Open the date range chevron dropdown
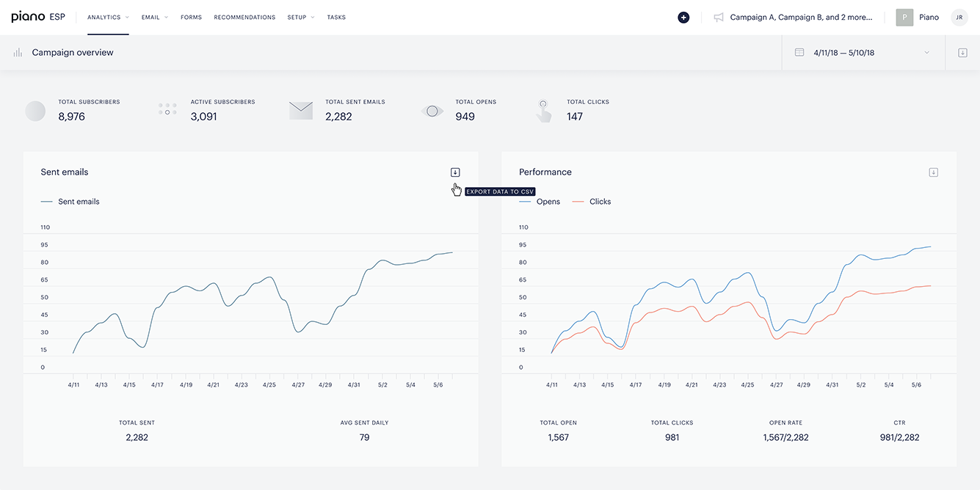 pyautogui.click(x=926, y=53)
